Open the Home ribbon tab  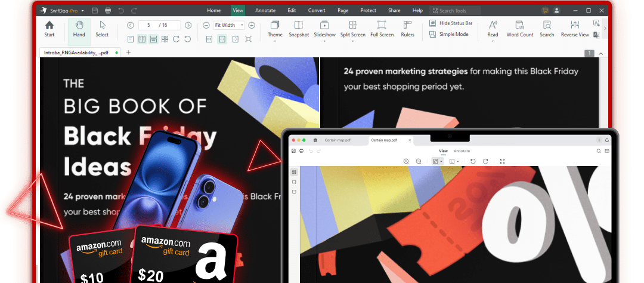point(214,10)
